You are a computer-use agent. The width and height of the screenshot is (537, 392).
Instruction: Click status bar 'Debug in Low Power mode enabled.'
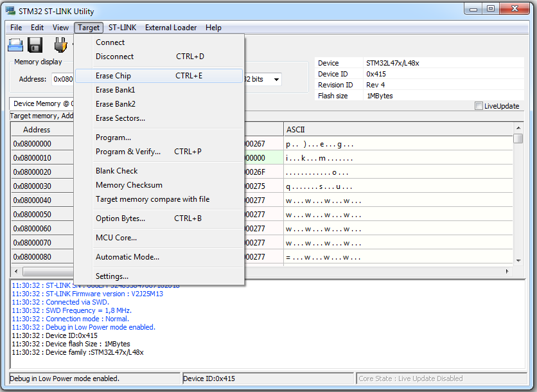tap(94, 379)
